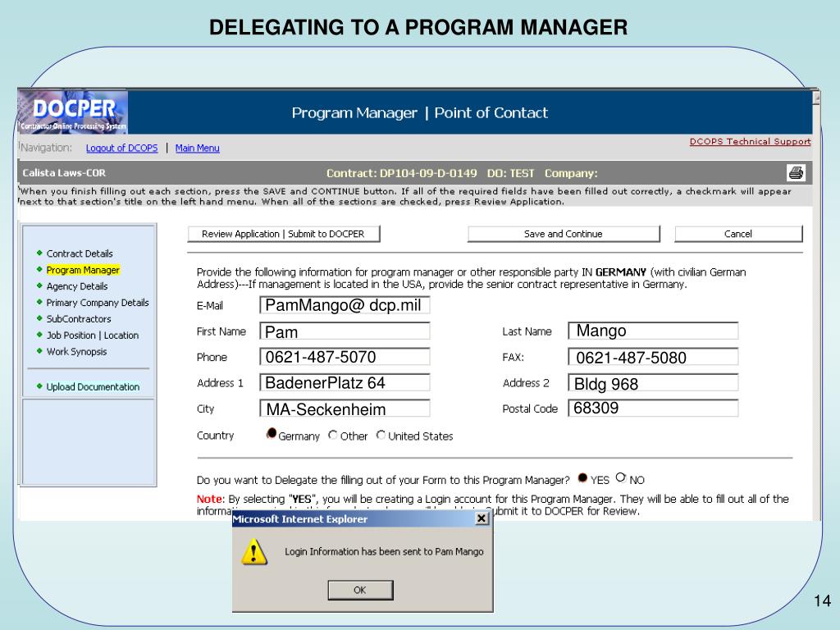840x630 pixels.
Task: Close the Microsoft Internet Explorer dialog
Action: [482, 518]
